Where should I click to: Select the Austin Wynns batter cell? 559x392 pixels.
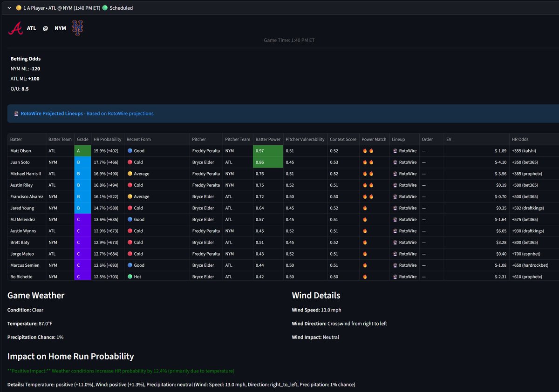point(27,231)
